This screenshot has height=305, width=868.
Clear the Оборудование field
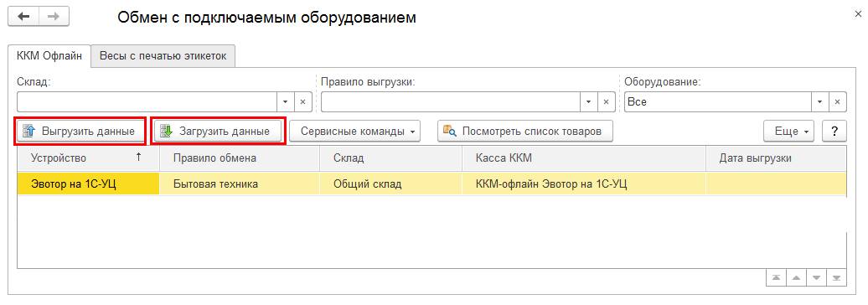(x=838, y=102)
